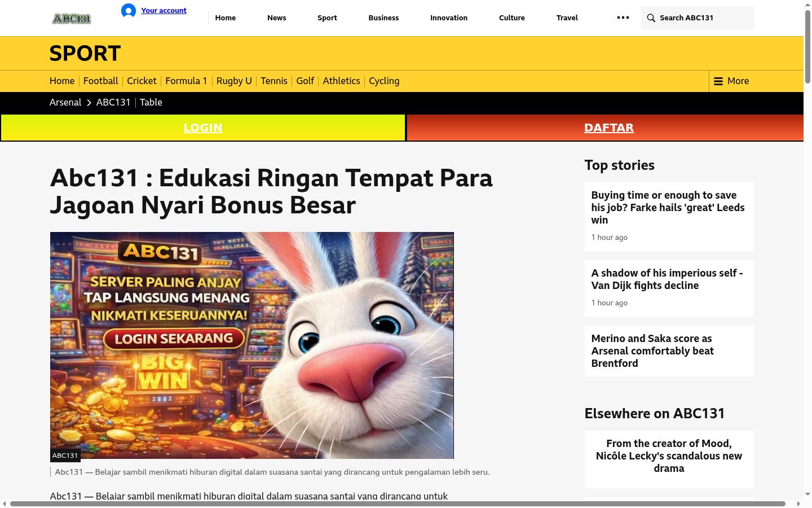Click the SPORT section heading

(85, 54)
